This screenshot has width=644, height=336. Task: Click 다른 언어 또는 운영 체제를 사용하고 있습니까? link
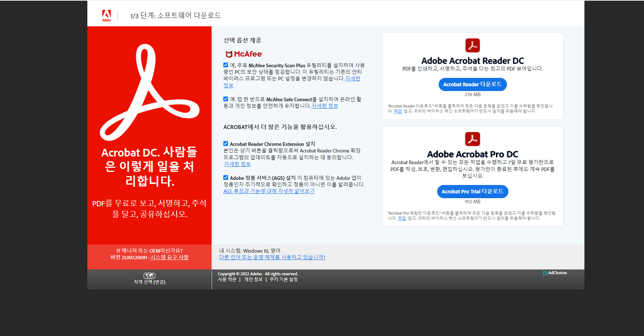tap(272, 257)
